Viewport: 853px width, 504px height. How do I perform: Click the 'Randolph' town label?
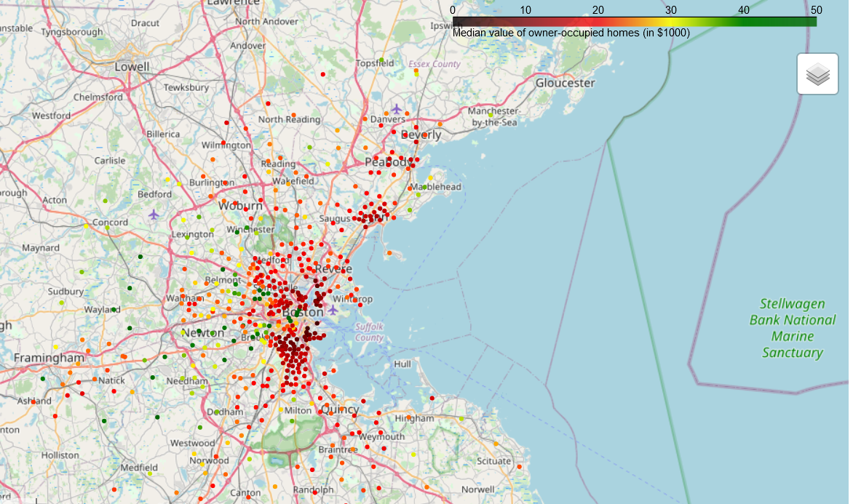[314, 490]
